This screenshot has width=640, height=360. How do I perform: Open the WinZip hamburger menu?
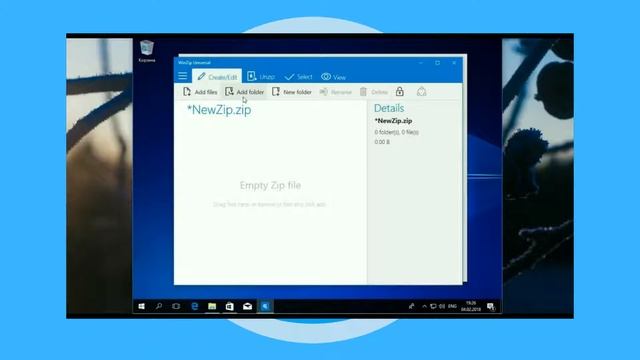pos(182,76)
